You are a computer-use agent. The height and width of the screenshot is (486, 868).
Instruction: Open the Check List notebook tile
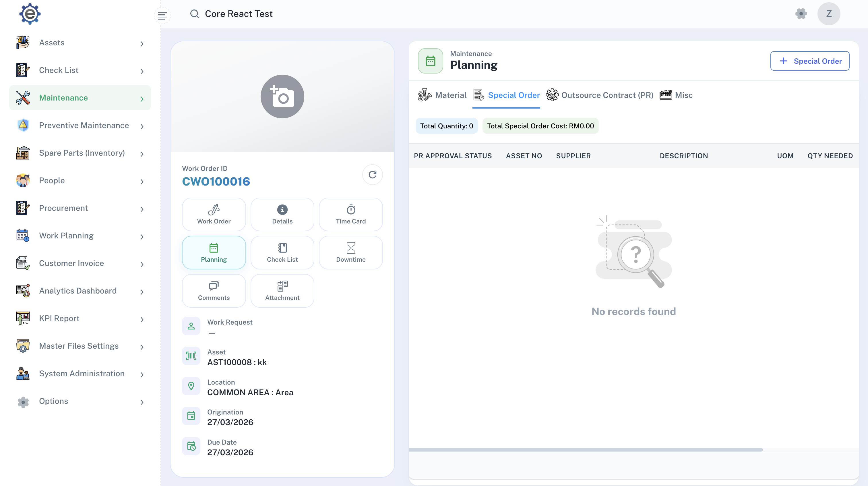[x=282, y=252]
